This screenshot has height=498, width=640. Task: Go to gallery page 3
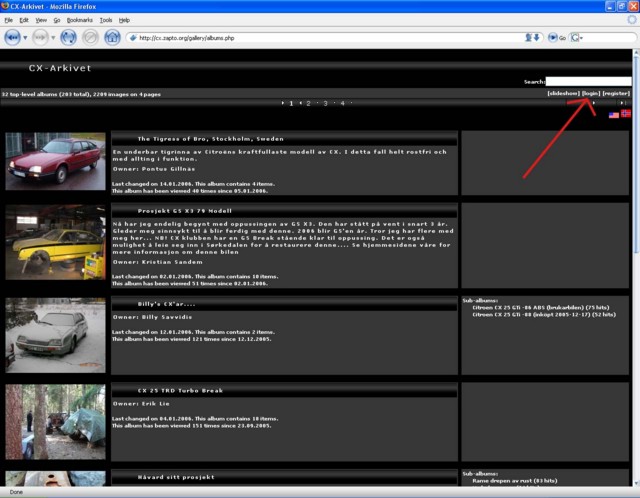(325, 103)
